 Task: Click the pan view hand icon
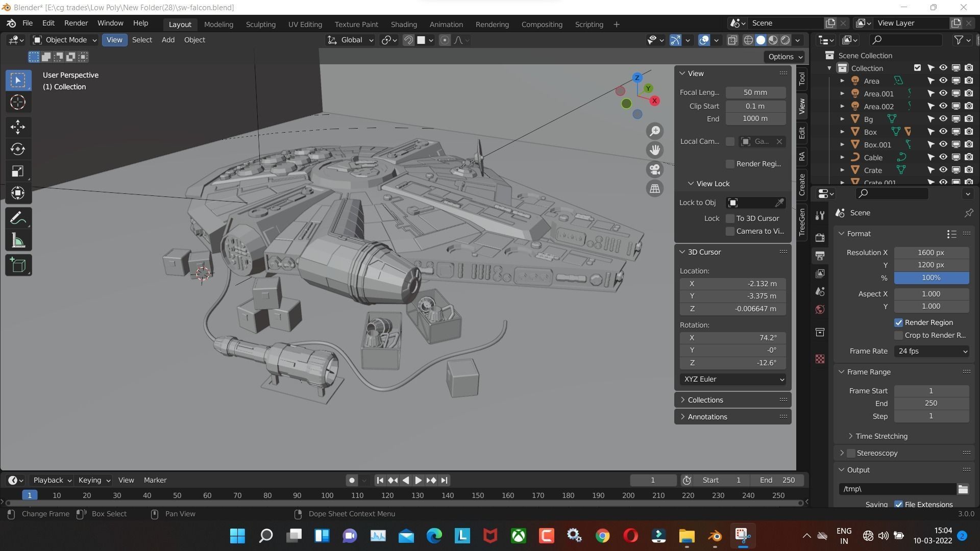coord(655,150)
